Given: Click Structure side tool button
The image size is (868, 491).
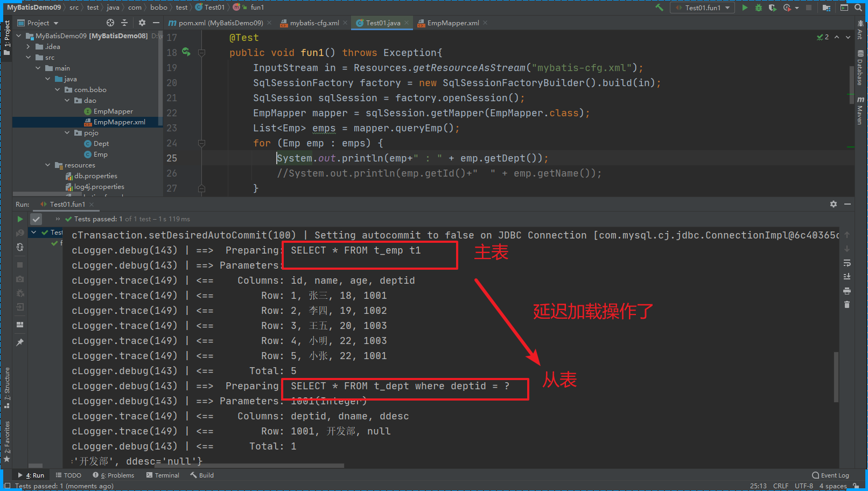Looking at the screenshot, I should (7, 388).
